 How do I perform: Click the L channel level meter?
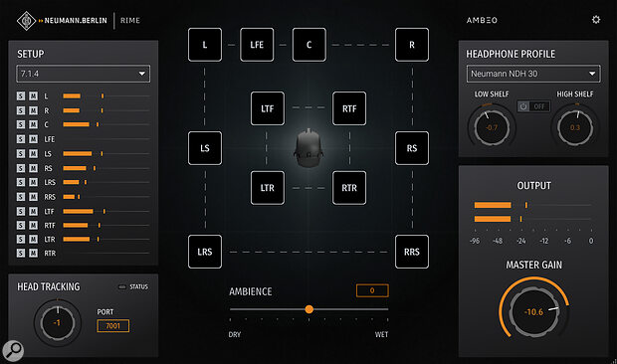(x=106, y=95)
